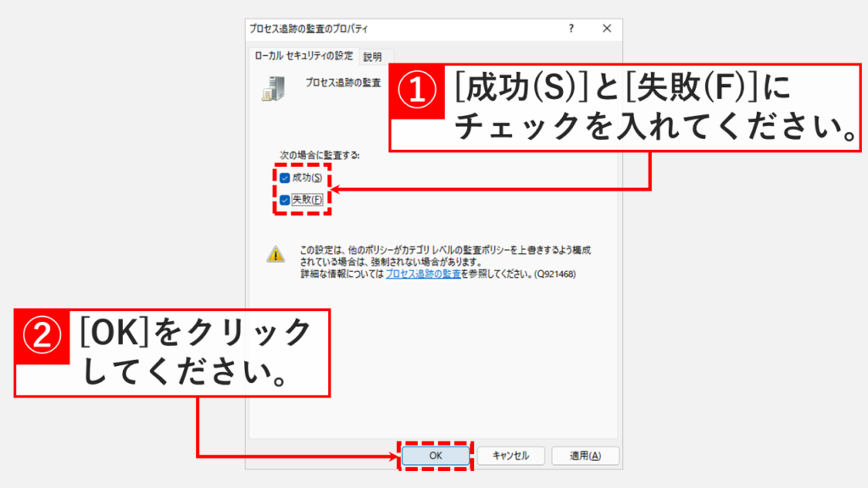Click the yellow warning triangle icon
Screen dimensions: 868x488
tap(275, 254)
